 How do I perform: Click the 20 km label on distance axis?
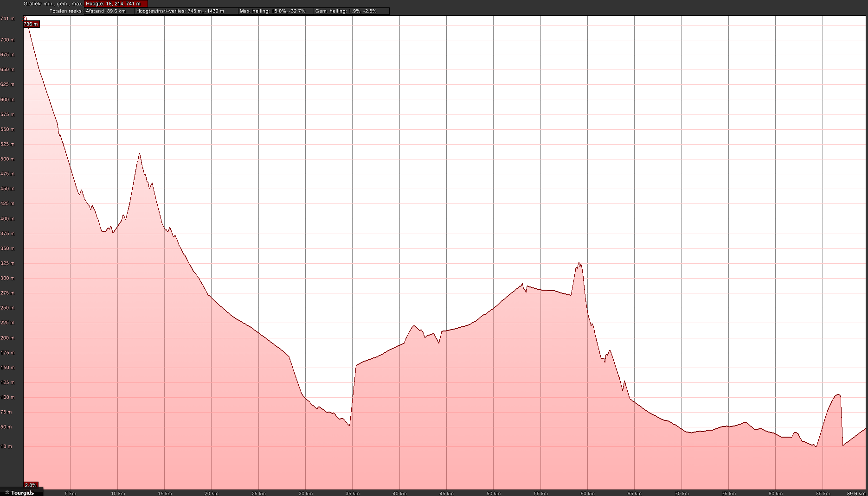pyautogui.click(x=211, y=494)
